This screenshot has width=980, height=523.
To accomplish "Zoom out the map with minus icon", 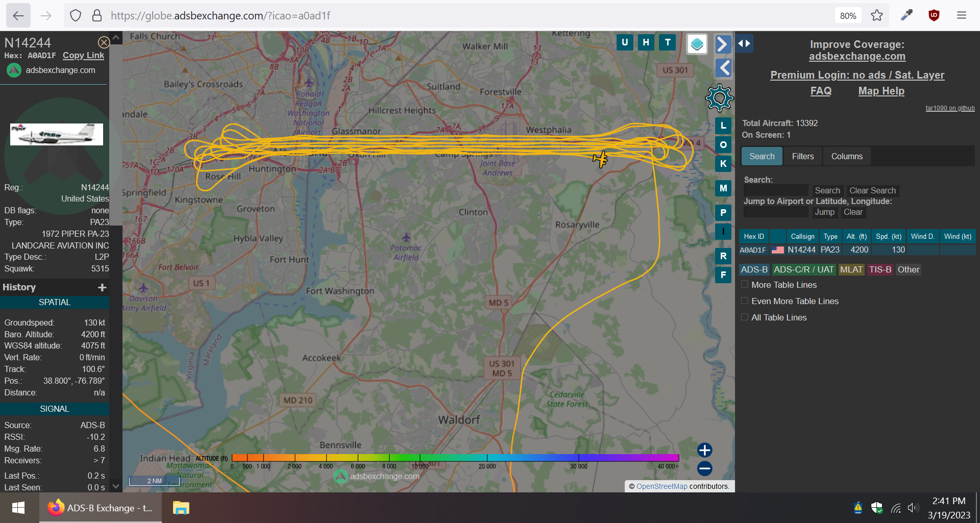I will [x=705, y=468].
